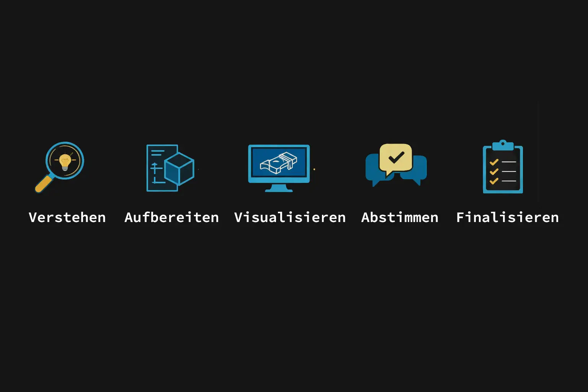Toggle the first yellow checkmark on the clipboard
This screenshot has height=392, width=588.
coord(494,162)
